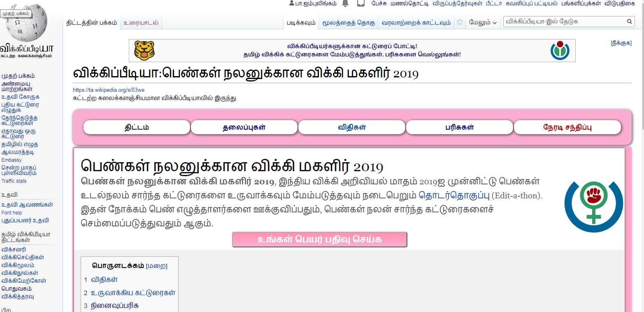Open short URL ta.wikipedia.org/s/83we
Viewport: 644px width, 312px height.
pyautogui.click(x=109, y=90)
